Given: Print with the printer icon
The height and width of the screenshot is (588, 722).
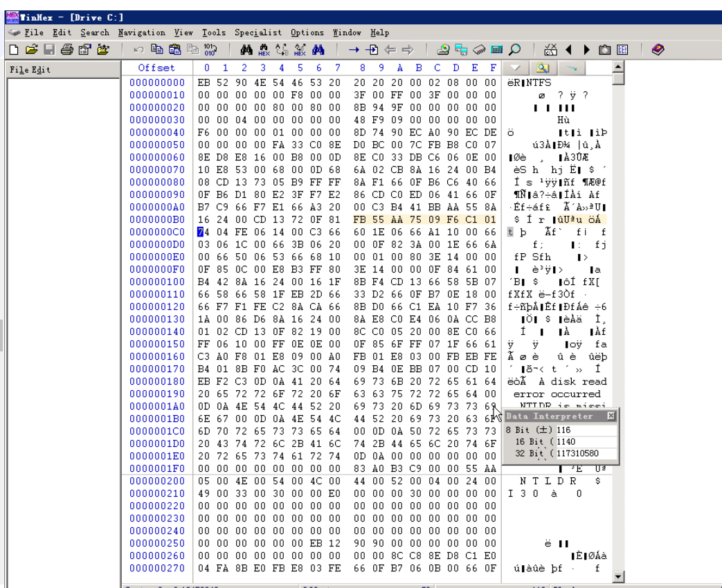Looking at the screenshot, I should pyautogui.click(x=66, y=50).
